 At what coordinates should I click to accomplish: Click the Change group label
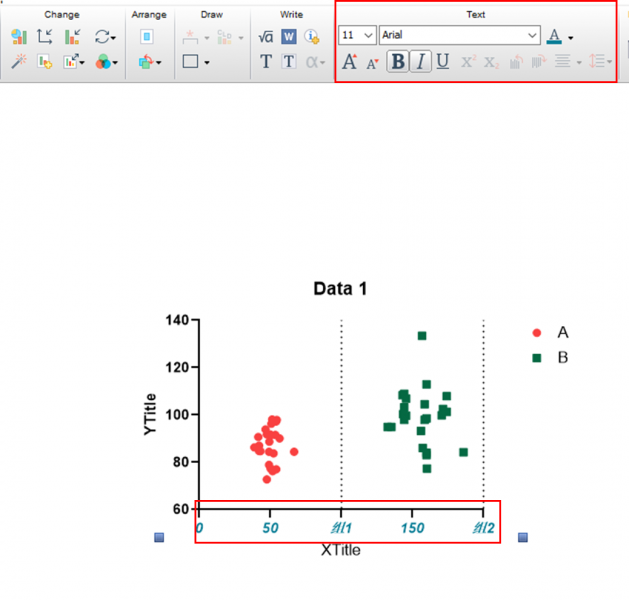coord(62,15)
